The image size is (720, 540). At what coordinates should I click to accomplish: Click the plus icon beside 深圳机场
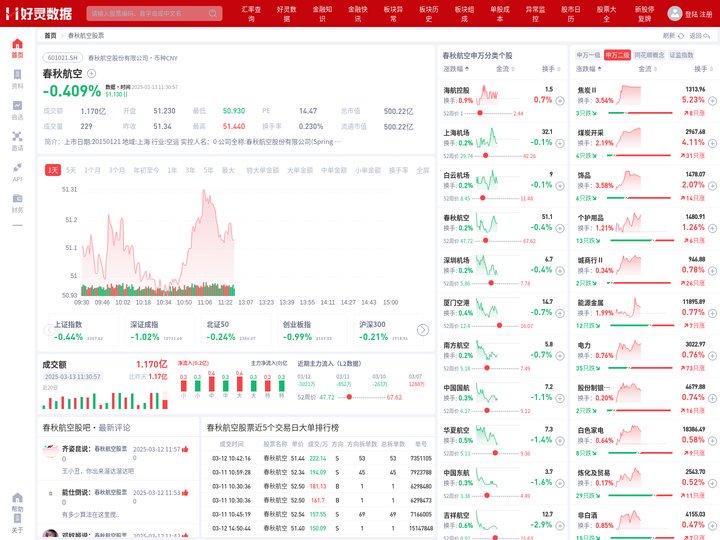point(560,271)
